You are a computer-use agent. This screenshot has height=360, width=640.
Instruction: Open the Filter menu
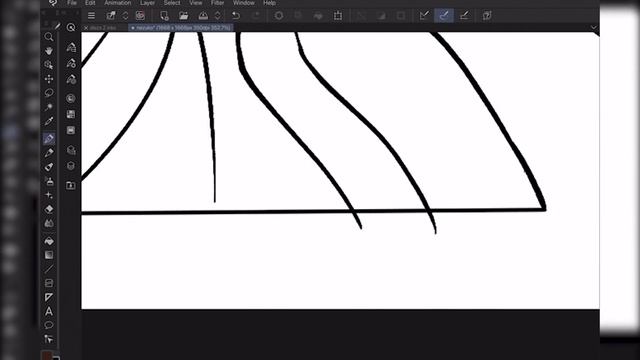218,3
